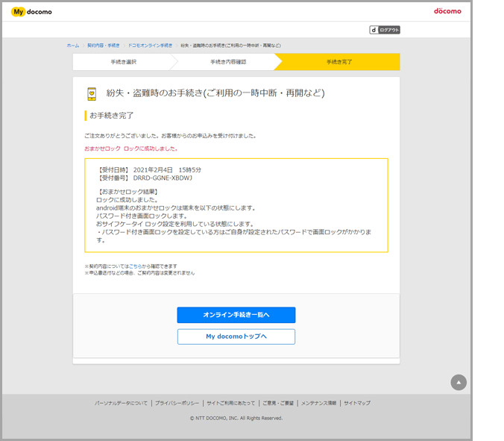
Task: Open the 契約内容・手続き breadcrumb link
Action: coord(104,46)
